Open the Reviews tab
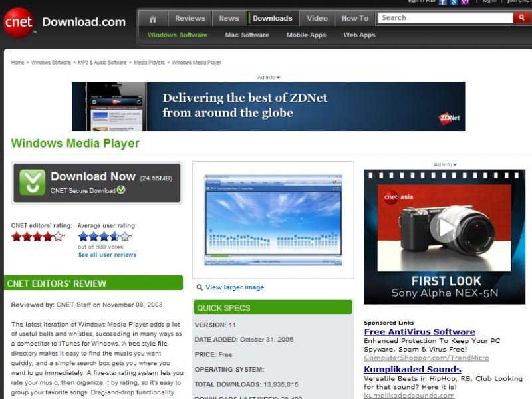The width and height of the screenshot is (532, 399). click(x=190, y=19)
